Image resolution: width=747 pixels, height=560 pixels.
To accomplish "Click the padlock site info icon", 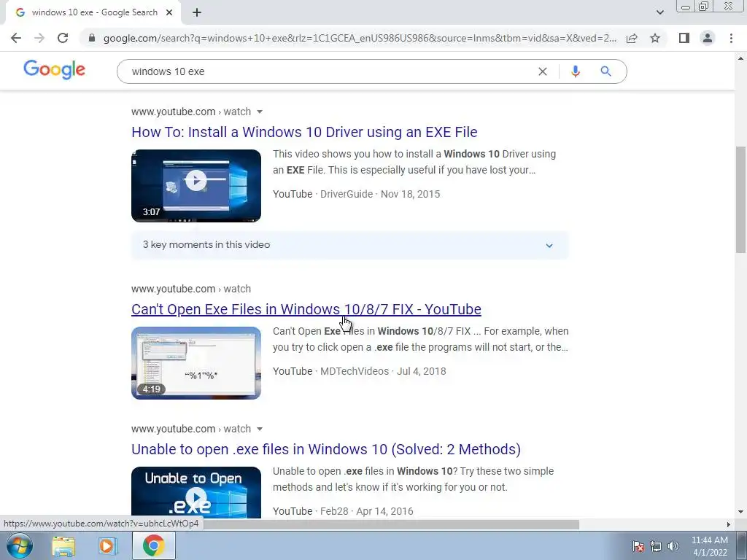I will coord(92,38).
